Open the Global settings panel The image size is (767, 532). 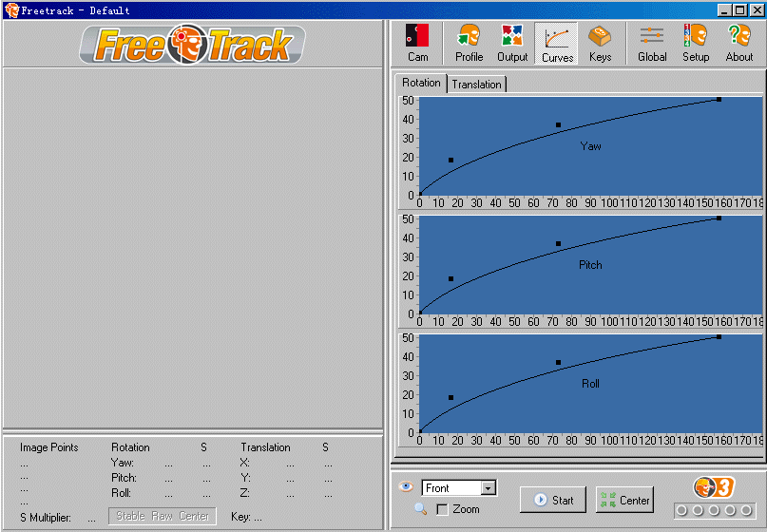[652, 43]
